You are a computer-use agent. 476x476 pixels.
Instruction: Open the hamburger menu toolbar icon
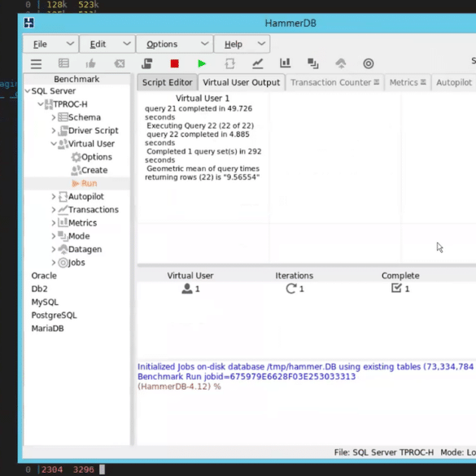tap(36, 63)
